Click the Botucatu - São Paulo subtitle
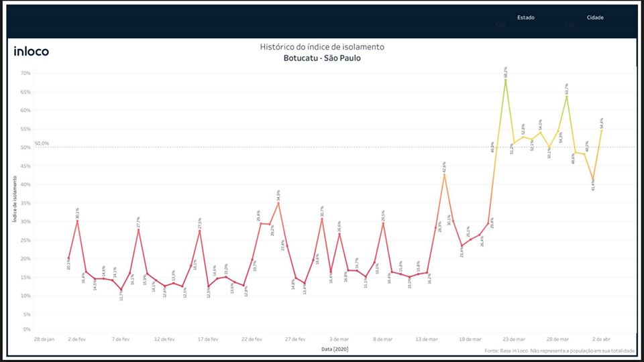This screenshot has width=644, height=362. coord(322,58)
